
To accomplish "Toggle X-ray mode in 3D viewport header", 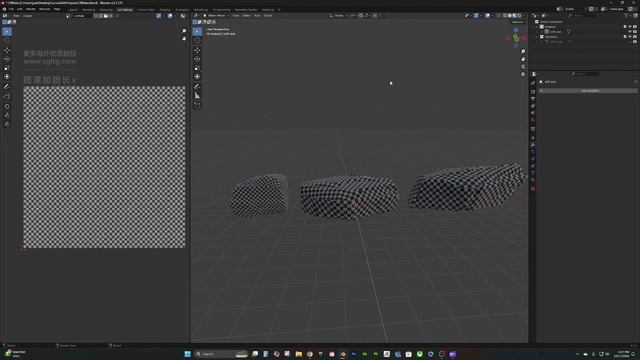I will [498, 16].
